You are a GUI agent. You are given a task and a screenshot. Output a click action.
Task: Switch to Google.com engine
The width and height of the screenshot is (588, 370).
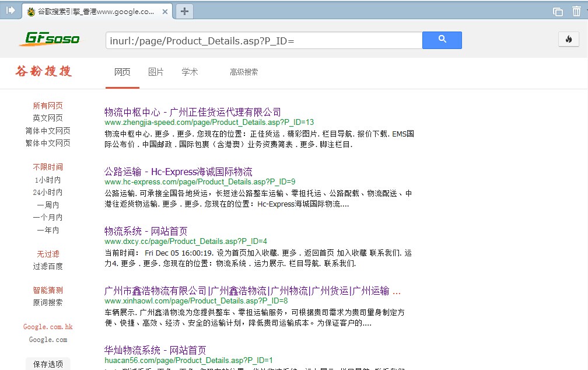[48, 340]
